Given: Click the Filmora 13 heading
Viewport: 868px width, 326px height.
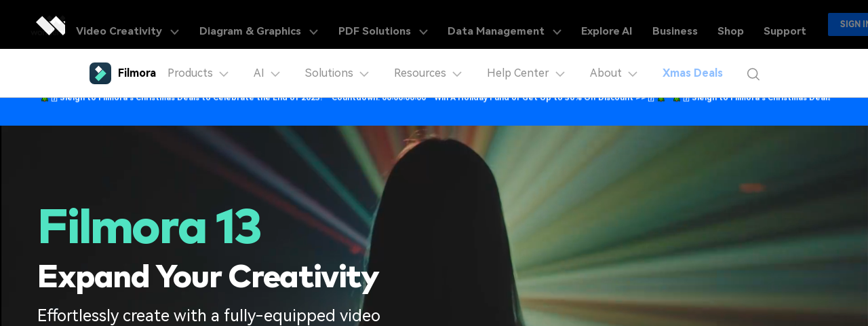Looking at the screenshot, I should (x=149, y=226).
